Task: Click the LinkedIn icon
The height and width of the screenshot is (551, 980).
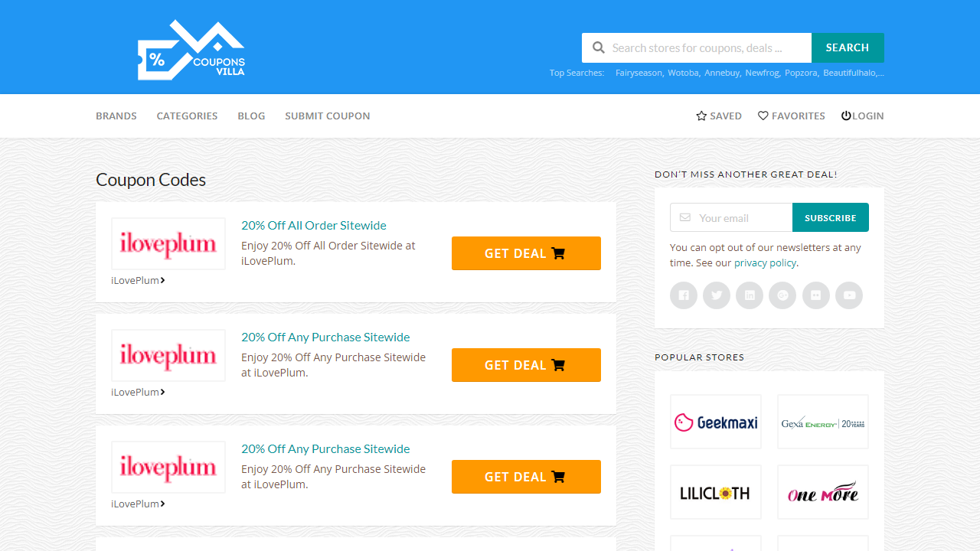Action: coord(750,295)
